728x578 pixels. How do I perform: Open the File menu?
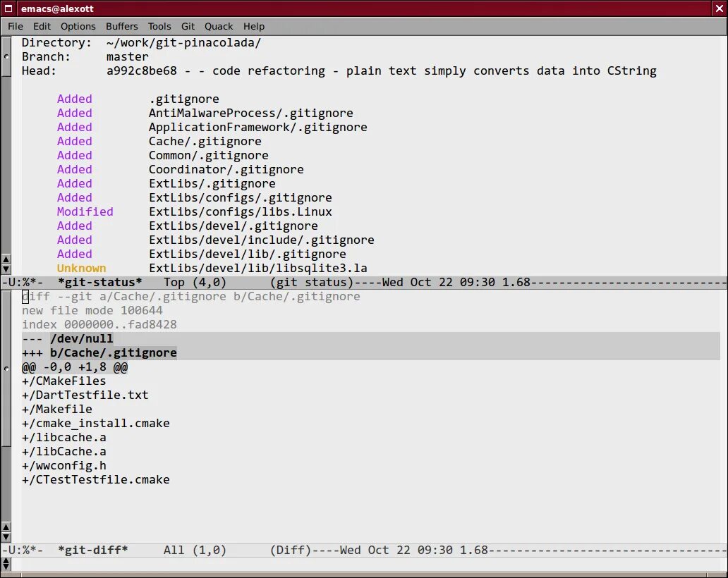click(15, 27)
